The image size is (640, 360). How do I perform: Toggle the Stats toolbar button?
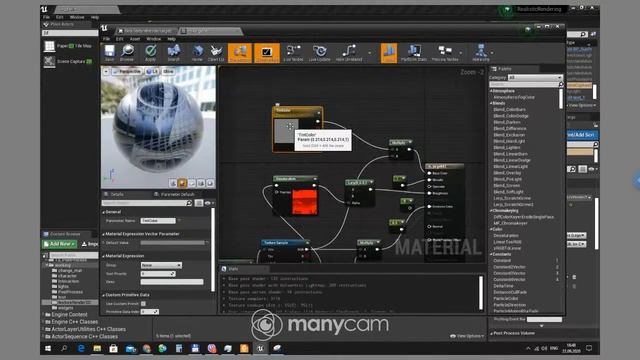[x=389, y=53]
